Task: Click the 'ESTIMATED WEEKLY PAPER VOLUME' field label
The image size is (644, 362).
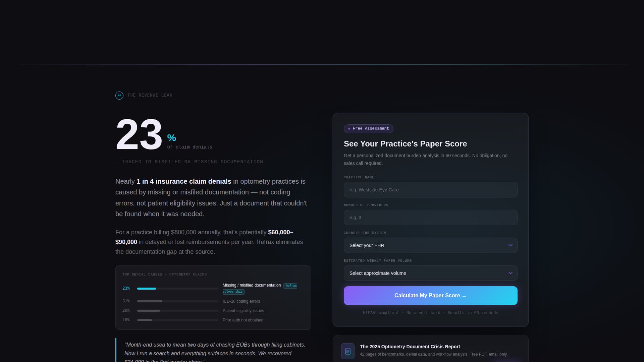Action: pos(377,261)
